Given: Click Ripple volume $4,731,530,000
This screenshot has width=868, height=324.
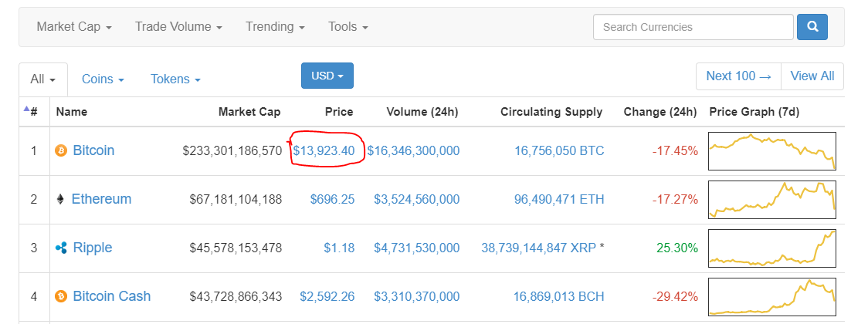Looking at the screenshot, I should pyautogui.click(x=417, y=248).
